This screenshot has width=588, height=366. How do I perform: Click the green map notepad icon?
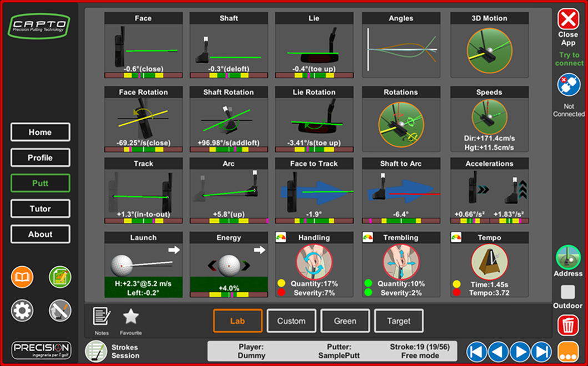tap(60, 277)
